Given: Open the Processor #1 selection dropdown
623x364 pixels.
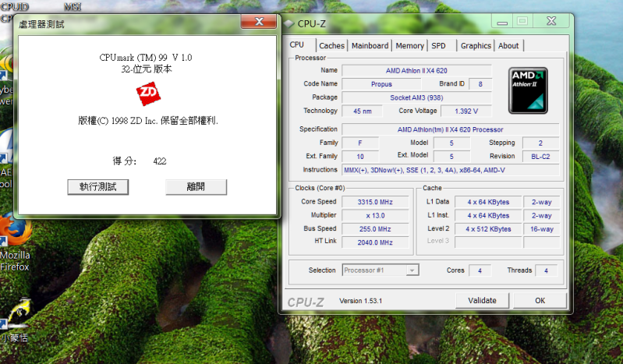Looking at the screenshot, I should [x=381, y=270].
